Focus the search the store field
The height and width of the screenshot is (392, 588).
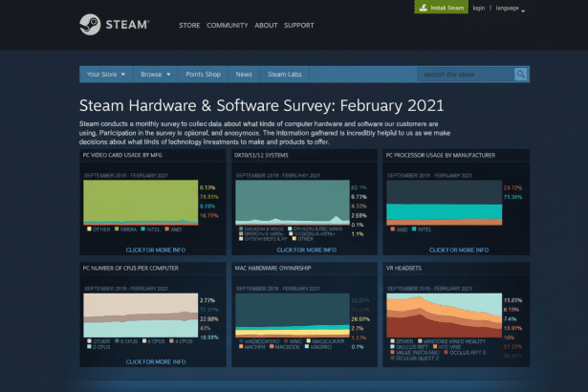466,75
